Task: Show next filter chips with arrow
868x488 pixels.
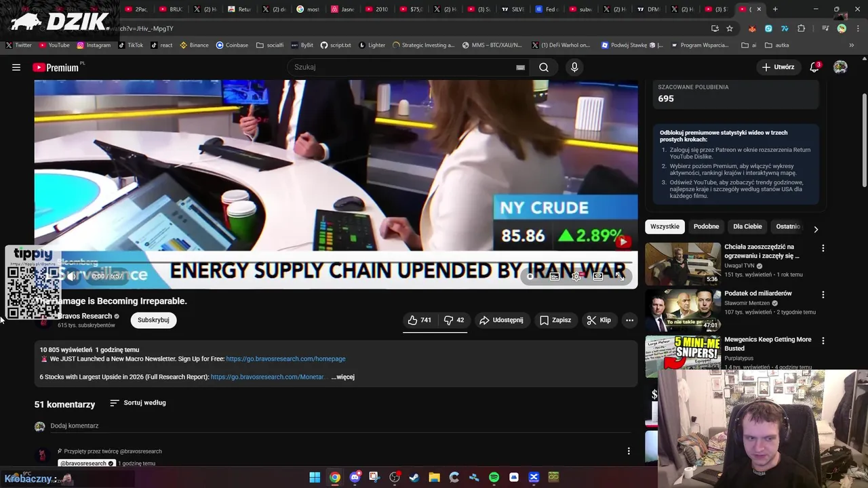Action: tap(816, 229)
